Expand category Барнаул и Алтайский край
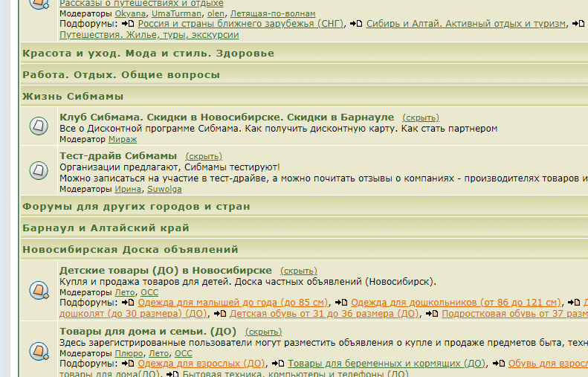Screen dimensions: 588x377 click(106, 228)
